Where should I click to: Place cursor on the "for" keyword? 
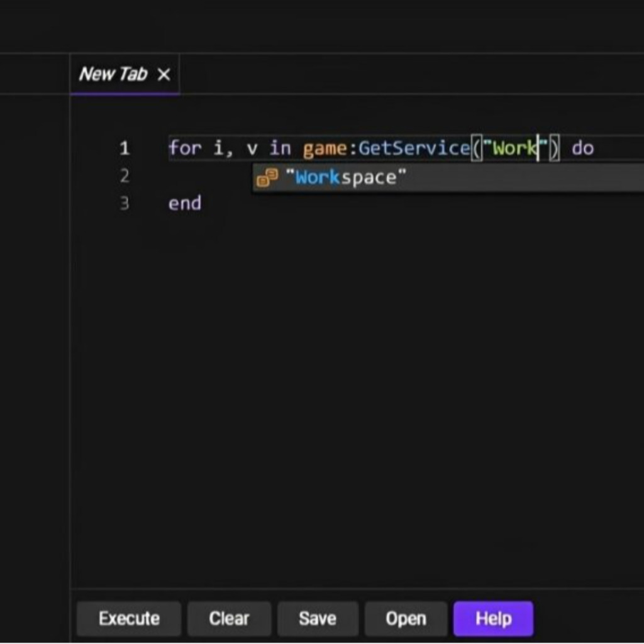184,149
